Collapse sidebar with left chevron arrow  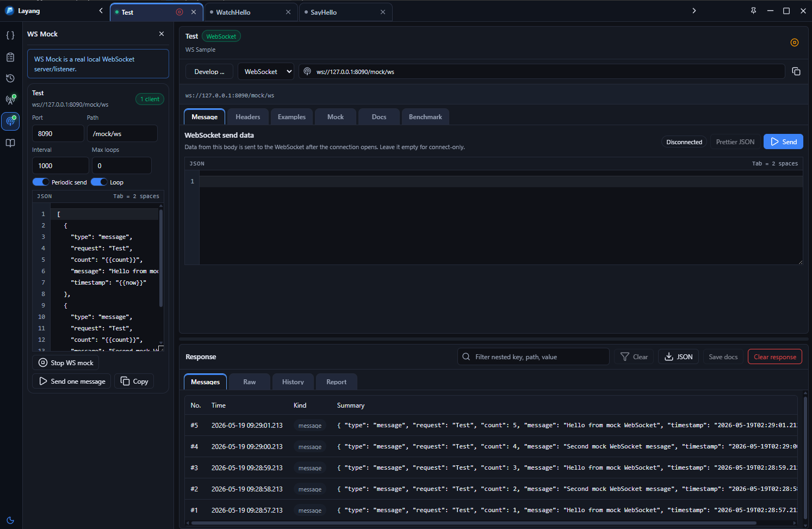[x=101, y=11]
